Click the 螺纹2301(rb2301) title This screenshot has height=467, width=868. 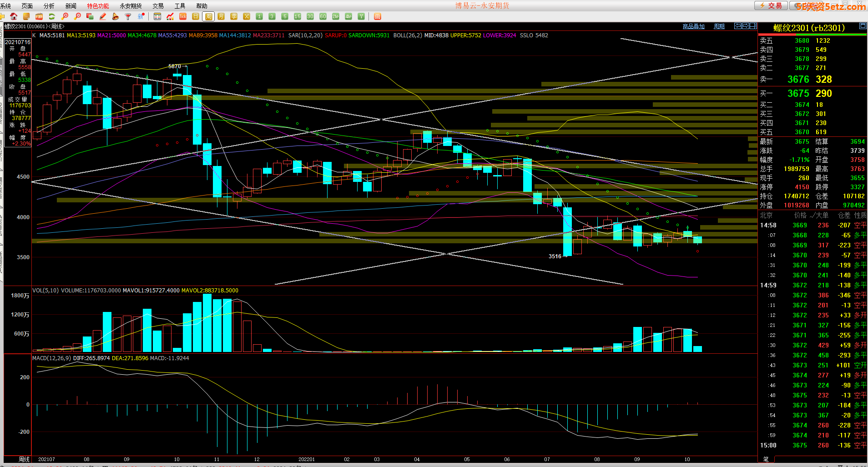point(809,28)
